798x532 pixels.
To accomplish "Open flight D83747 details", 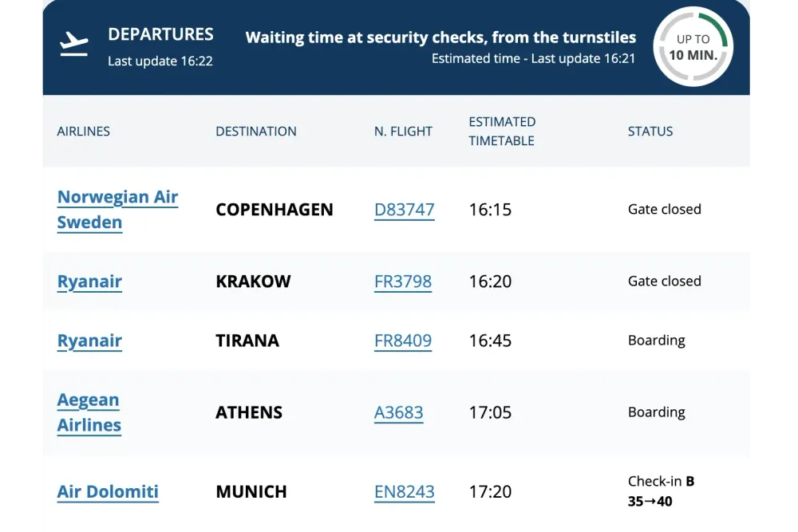I will click(x=404, y=210).
